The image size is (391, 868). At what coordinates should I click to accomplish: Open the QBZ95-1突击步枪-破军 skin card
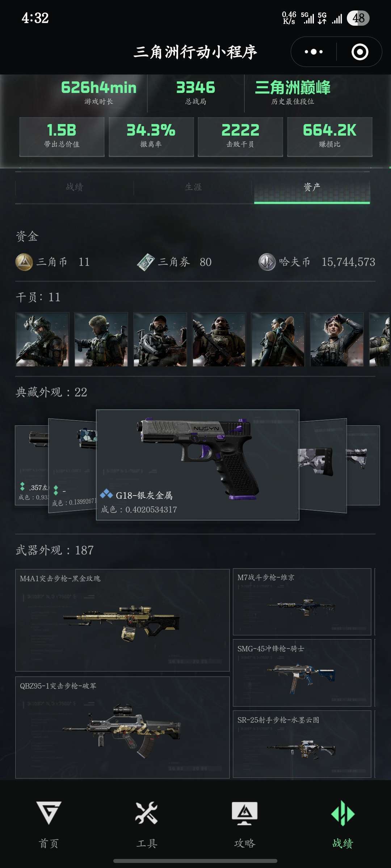[x=122, y=727]
